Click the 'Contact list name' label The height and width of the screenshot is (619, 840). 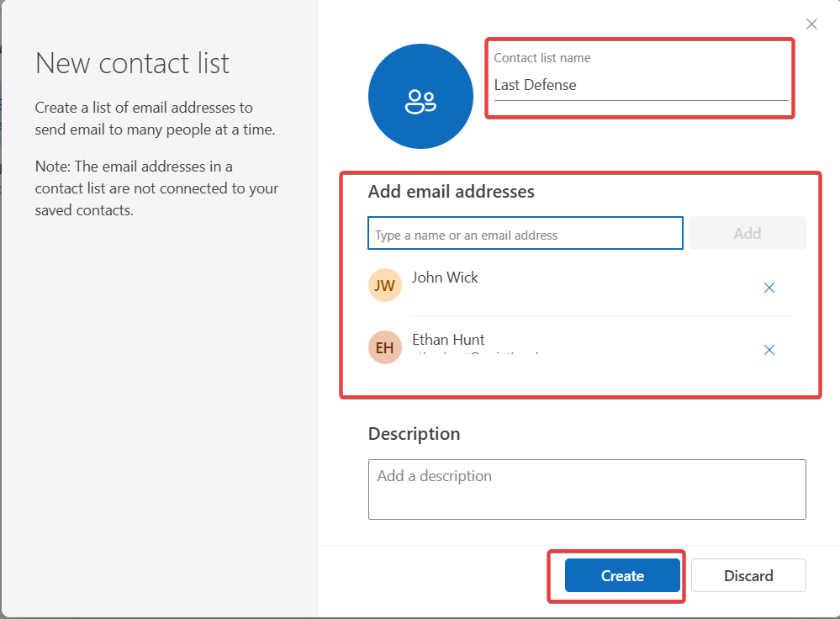pyautogui.click(x=542, y=58)
